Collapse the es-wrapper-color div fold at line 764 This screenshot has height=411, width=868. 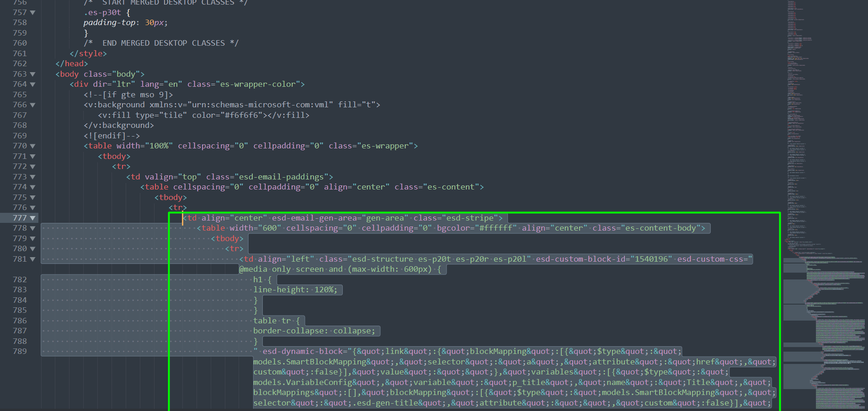pyautogui.click(x=32, y=84)
